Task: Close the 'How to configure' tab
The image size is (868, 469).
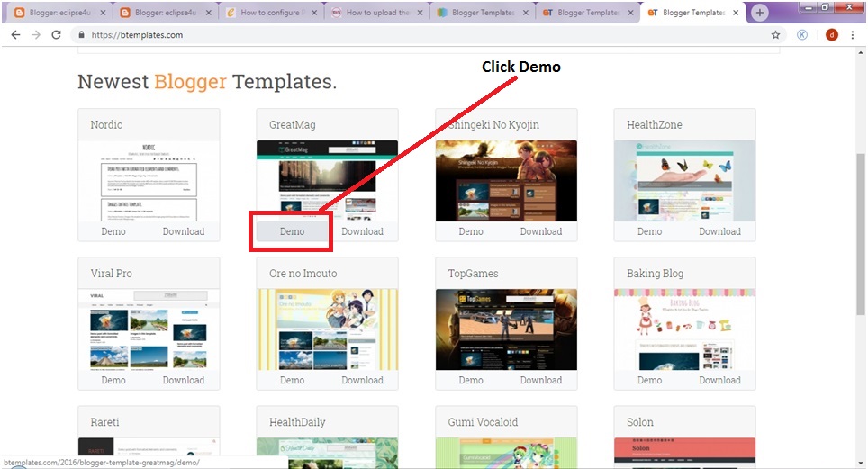Action: pos(314,13)
